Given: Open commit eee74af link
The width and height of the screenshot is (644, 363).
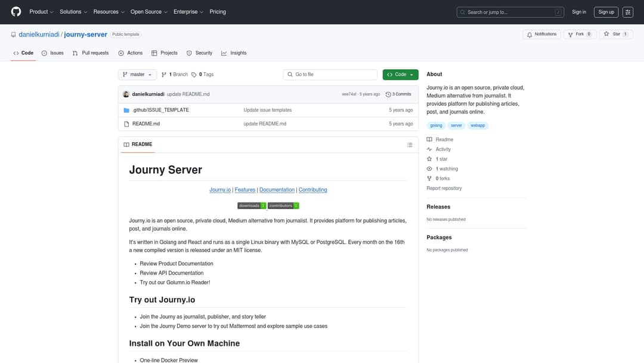Looking at the screenshot, I should tap(349, 94).
